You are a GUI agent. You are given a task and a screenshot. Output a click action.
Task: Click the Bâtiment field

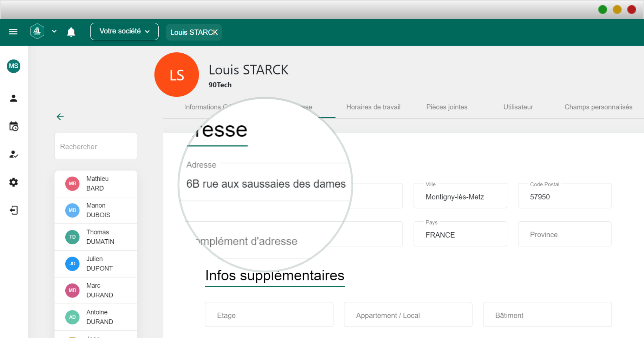tap(547, 315)
